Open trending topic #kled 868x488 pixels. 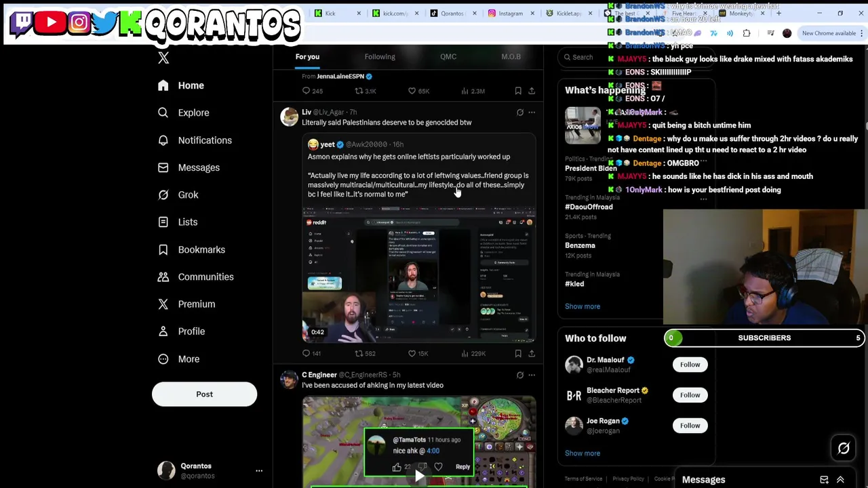tap(574, 284)
